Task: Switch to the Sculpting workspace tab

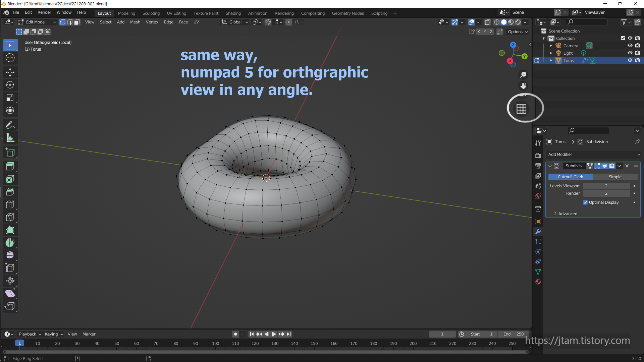Action: click(151, 13)
